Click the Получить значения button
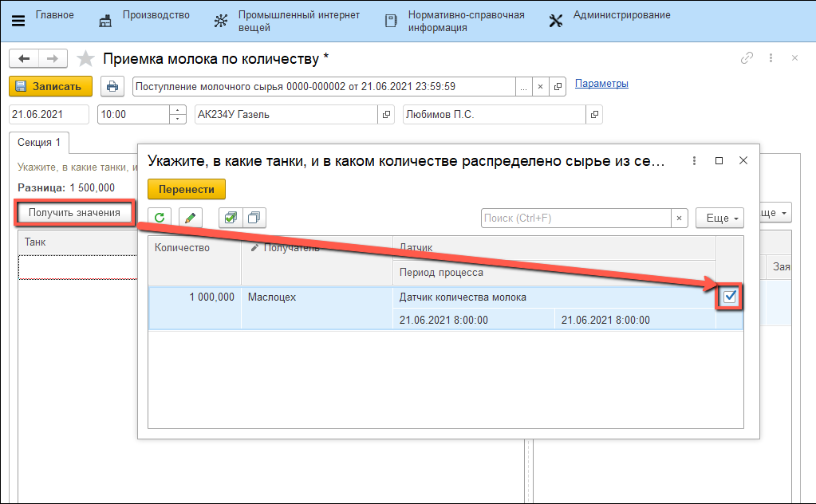This screenshot has width=816, height=504. 74,212
